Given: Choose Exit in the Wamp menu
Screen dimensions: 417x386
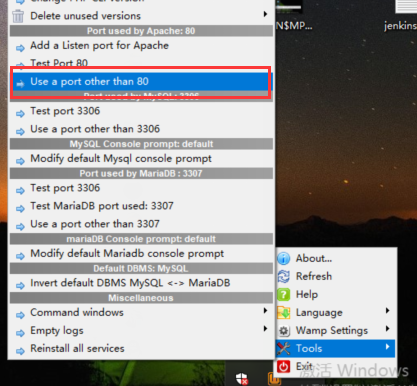Looking at the screenshot, I should pyautogui.click(x=336, y=367).
